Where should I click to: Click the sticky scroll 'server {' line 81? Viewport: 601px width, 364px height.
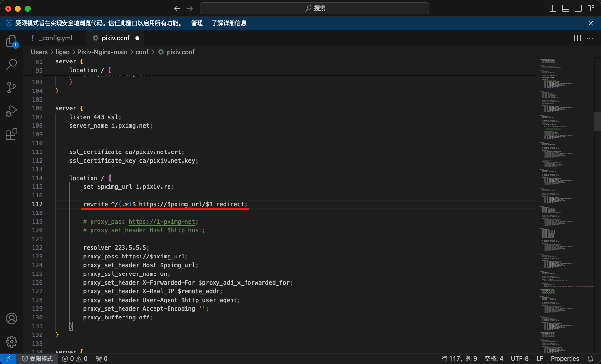[69, 61]
